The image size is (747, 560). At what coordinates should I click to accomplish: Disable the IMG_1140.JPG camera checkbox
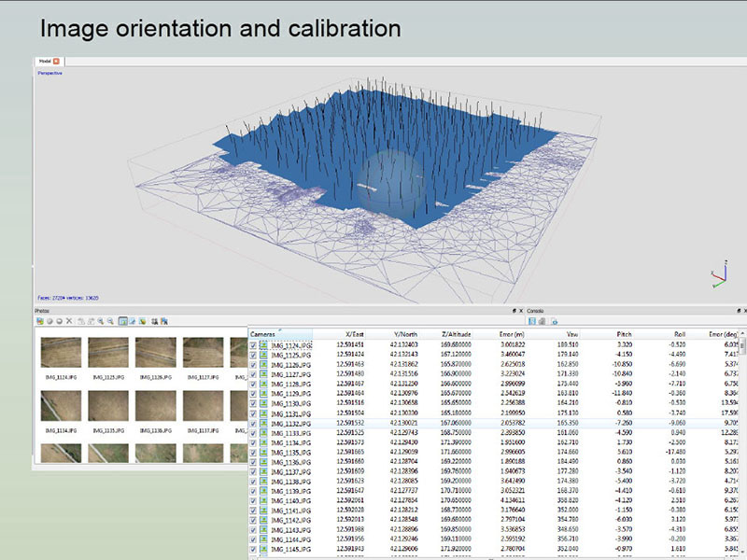[x=254, y=500]
